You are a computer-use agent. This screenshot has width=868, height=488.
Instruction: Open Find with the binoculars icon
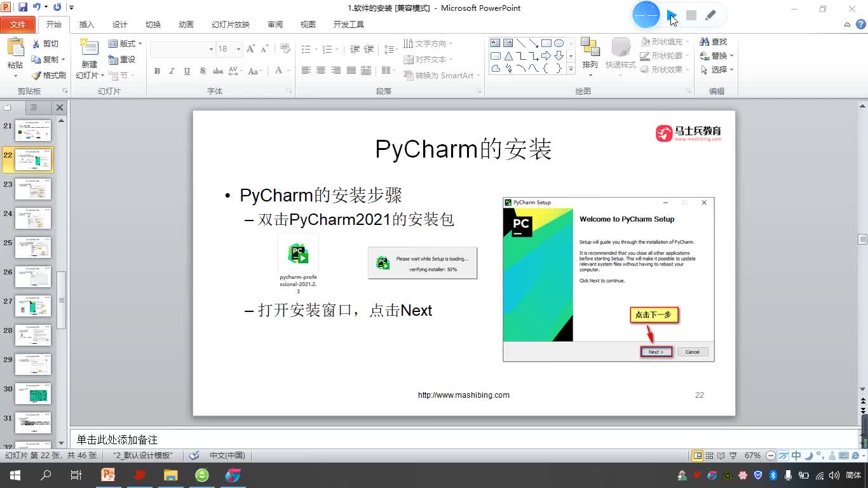point(704,42)
